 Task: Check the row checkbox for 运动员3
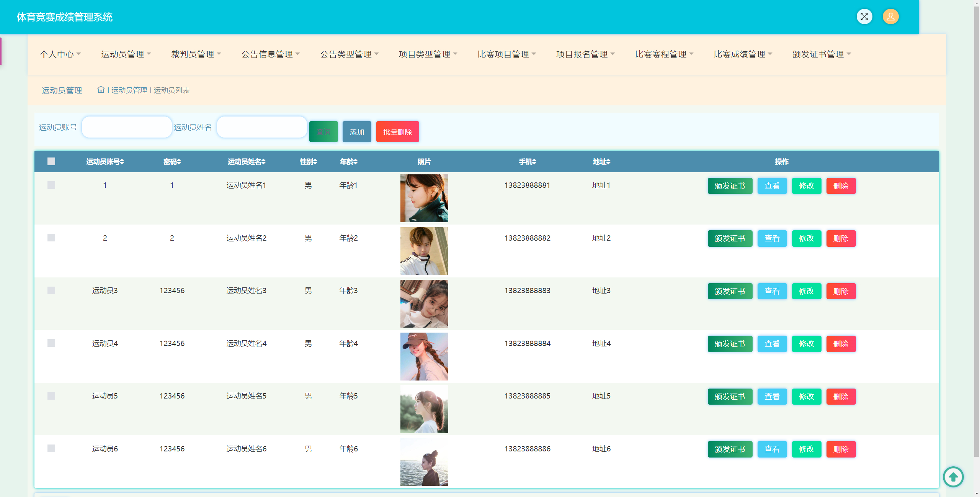tap(51, 290)
